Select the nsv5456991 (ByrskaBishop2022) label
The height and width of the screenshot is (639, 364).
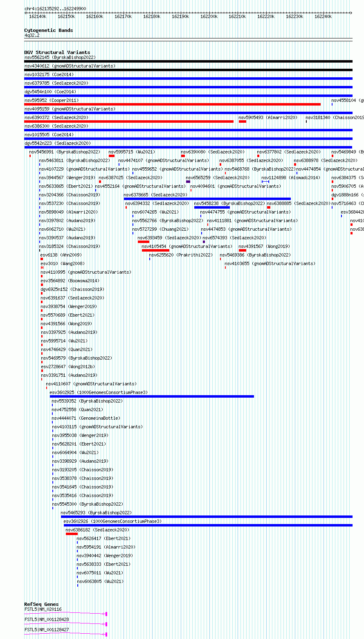point(65,152)
